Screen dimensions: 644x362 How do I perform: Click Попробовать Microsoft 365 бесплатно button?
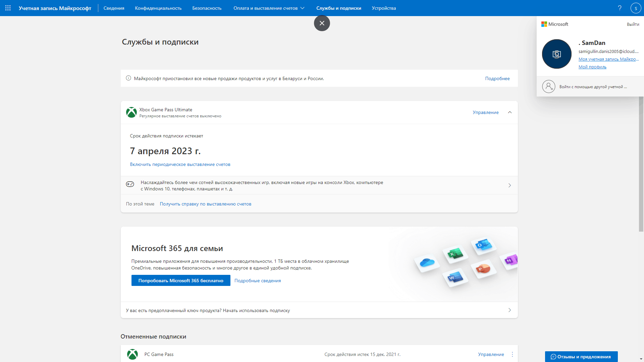click(x=181, y=281)
